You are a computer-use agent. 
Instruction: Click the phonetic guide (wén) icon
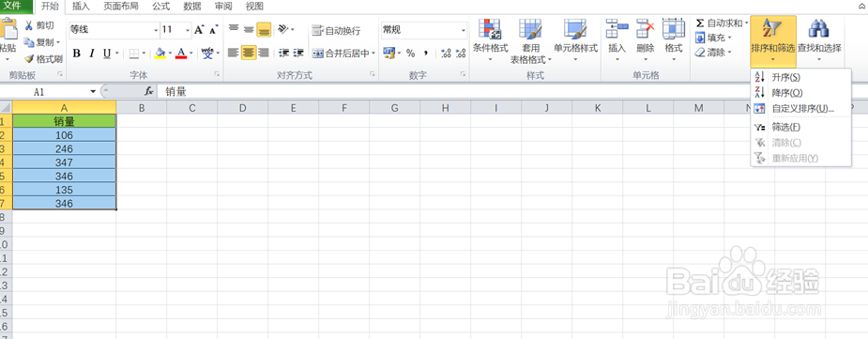207,54
